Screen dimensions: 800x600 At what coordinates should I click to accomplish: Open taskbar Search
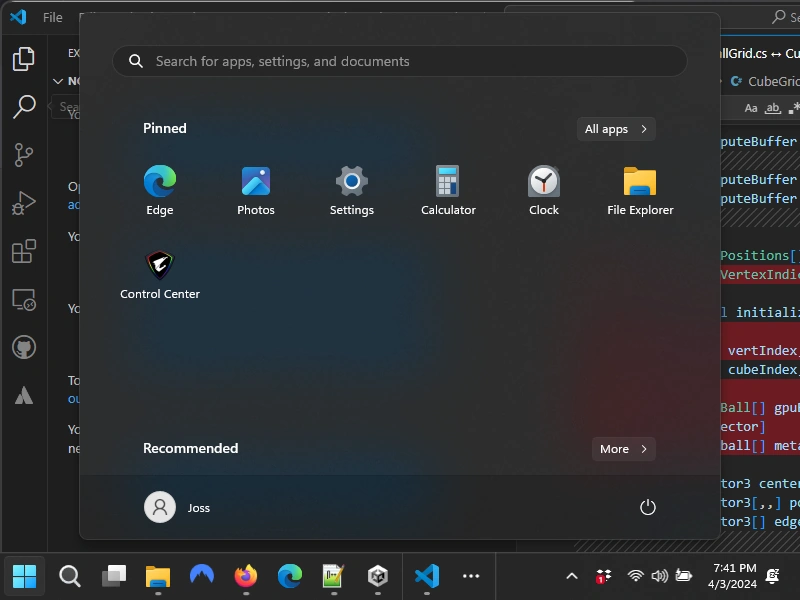69,577
